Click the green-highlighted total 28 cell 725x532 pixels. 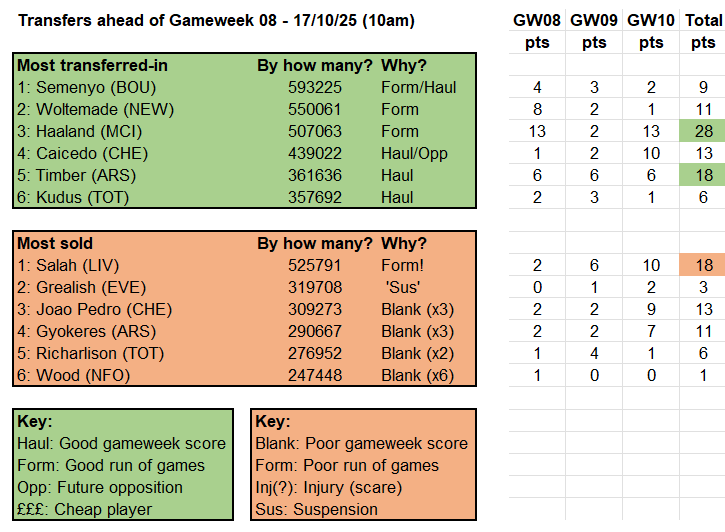[703, 131]
